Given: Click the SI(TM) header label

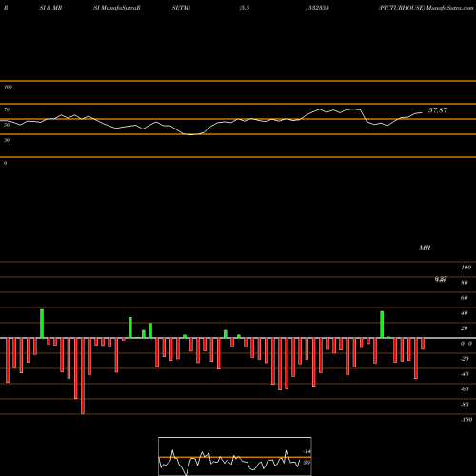Looking at the screenshot, I should pyautogui.click(x=181, y=8).
